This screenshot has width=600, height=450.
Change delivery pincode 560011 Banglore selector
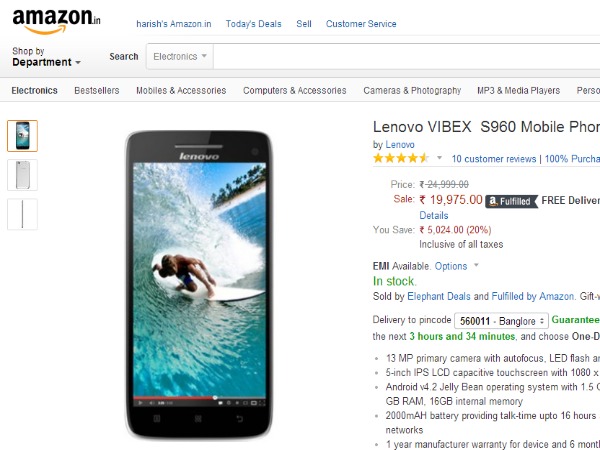click(x=501, y=321)
